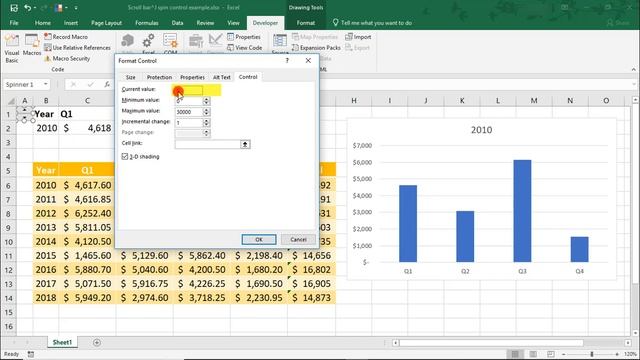This screenshot has width=640, height=360.
Task: Open the Macros list
Action: [x=31, y=45]
